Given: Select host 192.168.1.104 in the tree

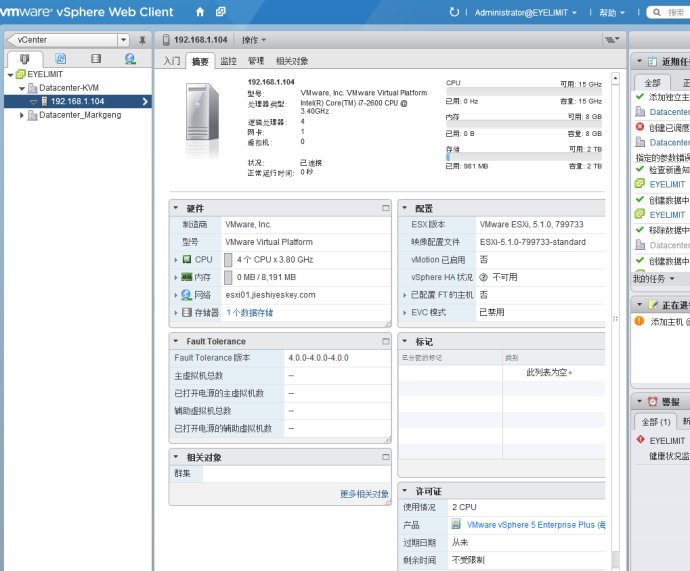Looking at the screenshot, I should (x=77, y=101).
